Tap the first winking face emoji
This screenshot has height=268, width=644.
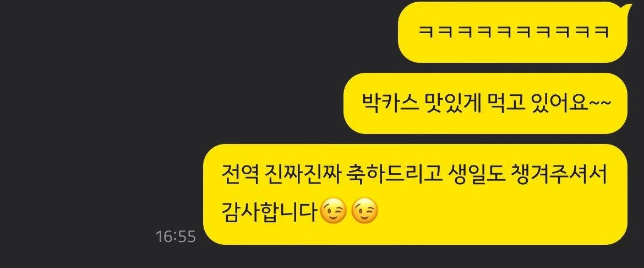coord(333,211)
